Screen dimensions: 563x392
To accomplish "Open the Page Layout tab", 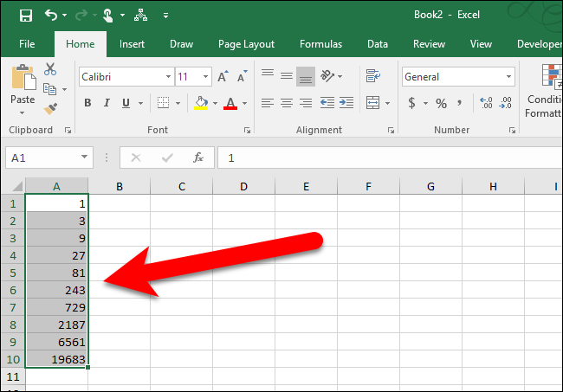I will pyautogui.click(x=246, y=44).
